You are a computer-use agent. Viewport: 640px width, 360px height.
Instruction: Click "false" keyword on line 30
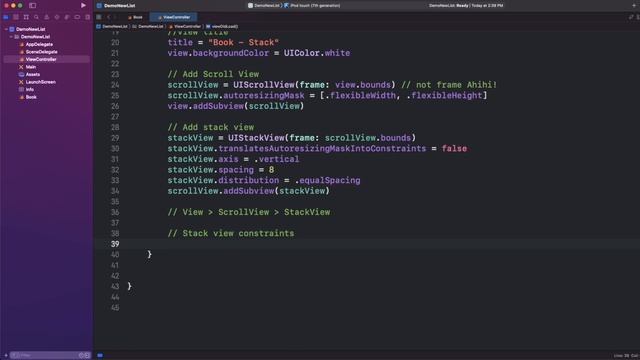(x=454, y=149)
